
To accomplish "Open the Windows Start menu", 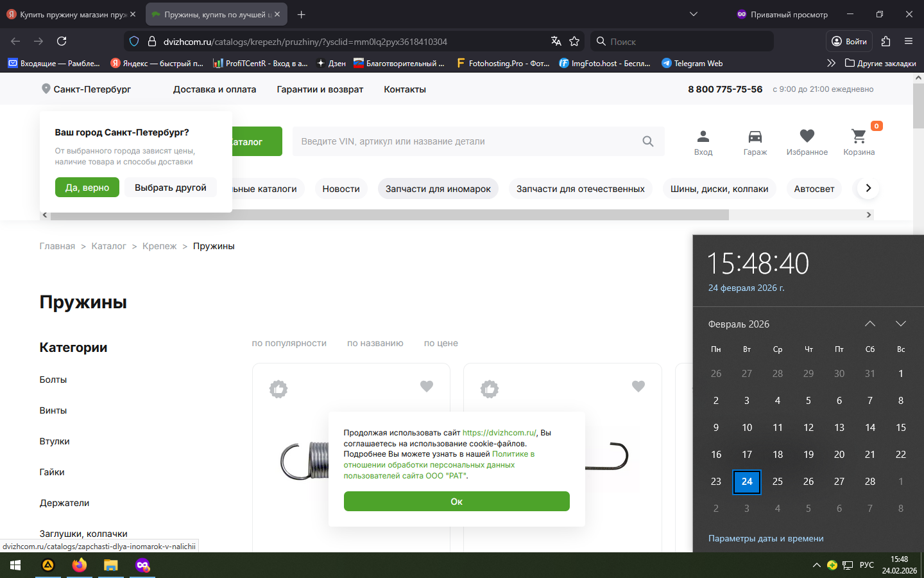I will tap(15, 565).
